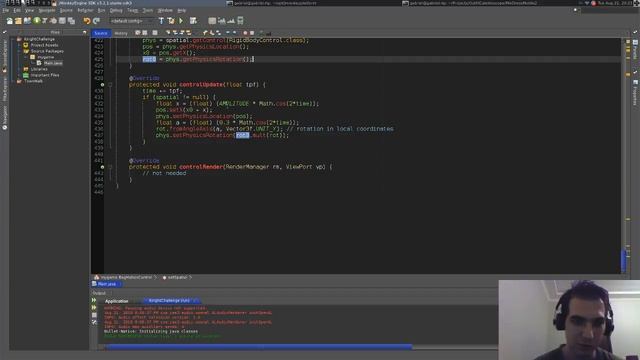Open the Help menu
640x360 pixels.
pos(182,10)
